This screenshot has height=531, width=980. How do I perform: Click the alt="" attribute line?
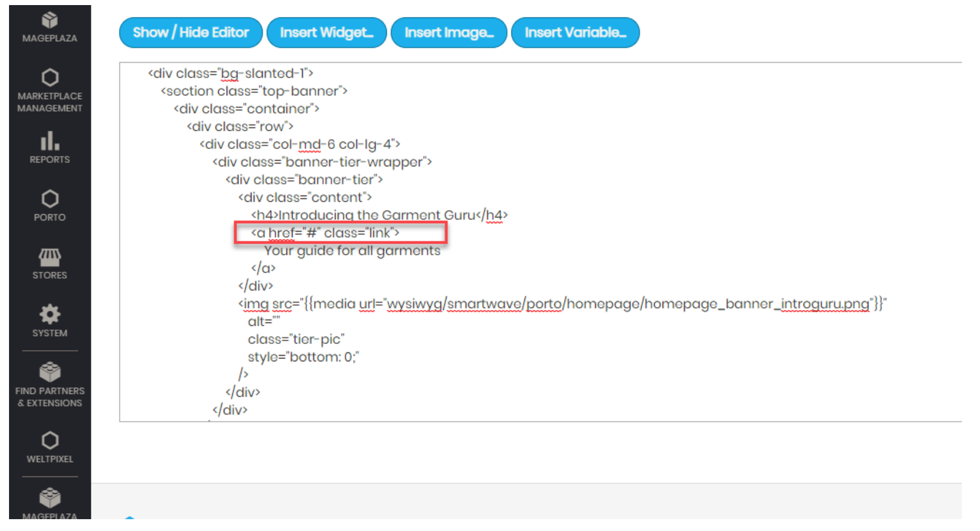pyautogui.click(x=264, y=321)
